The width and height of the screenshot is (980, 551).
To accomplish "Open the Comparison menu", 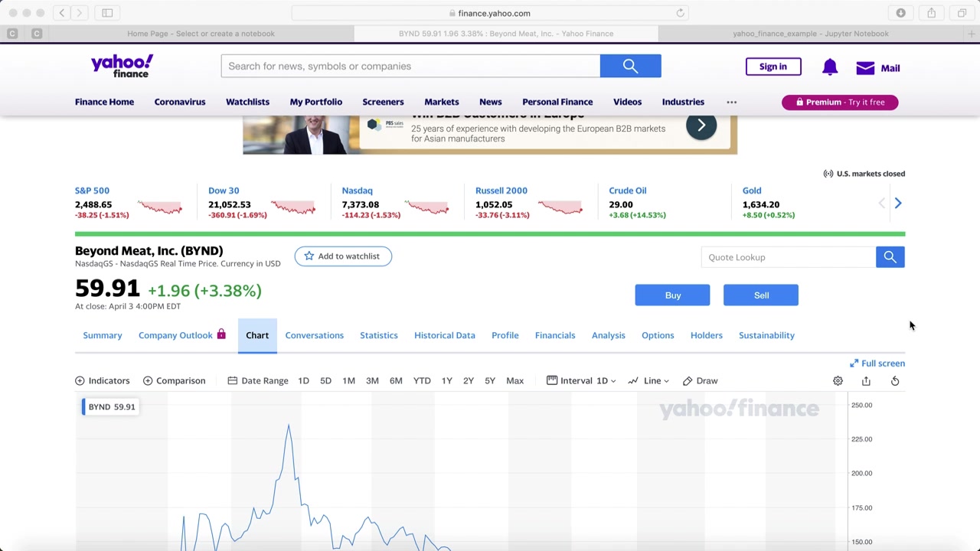I will click(175, 380).
